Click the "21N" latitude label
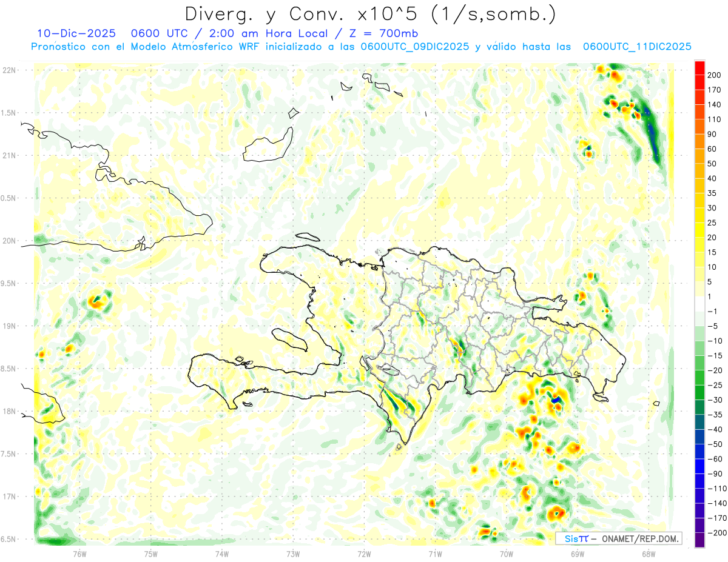Image resolution: width=728 pixels, height=562 pixels. pos(9,156)
